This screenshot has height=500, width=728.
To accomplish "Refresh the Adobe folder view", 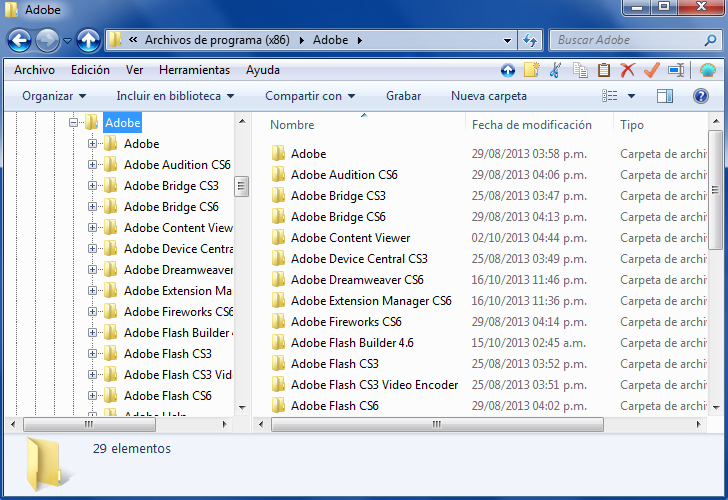I will click(x=530, y=40).
